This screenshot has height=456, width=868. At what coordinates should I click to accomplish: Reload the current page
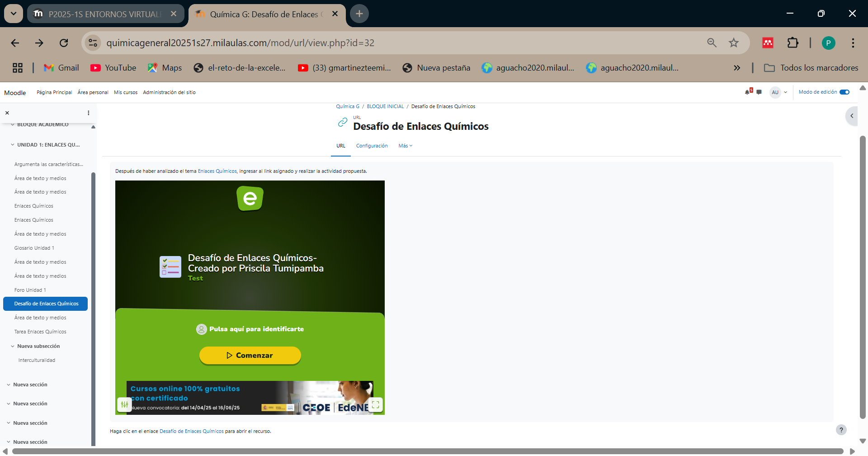(x=64, y=43)
